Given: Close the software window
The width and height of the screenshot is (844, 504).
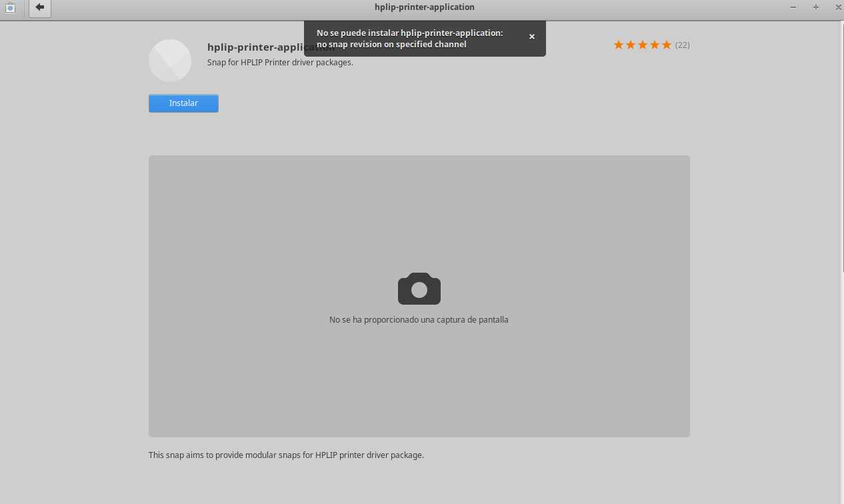Looking at the screenshot, I should tap(837, 7).
